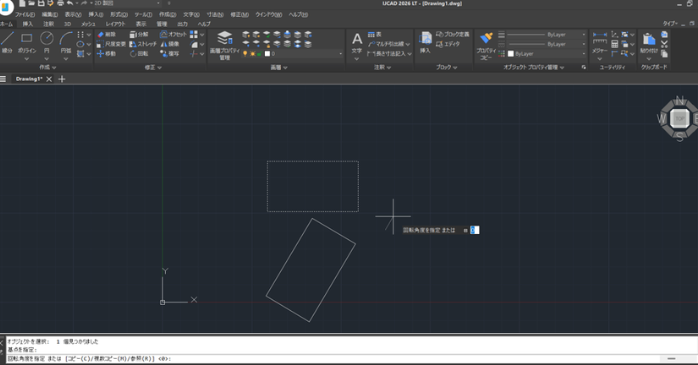Click the Save icon in quick access toolbar

41,3
